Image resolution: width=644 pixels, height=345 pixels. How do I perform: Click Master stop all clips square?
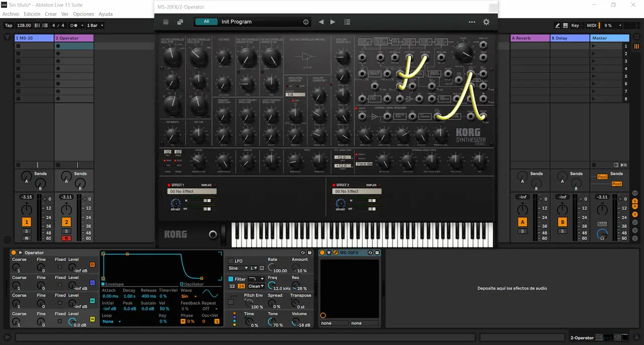point(594,164)
